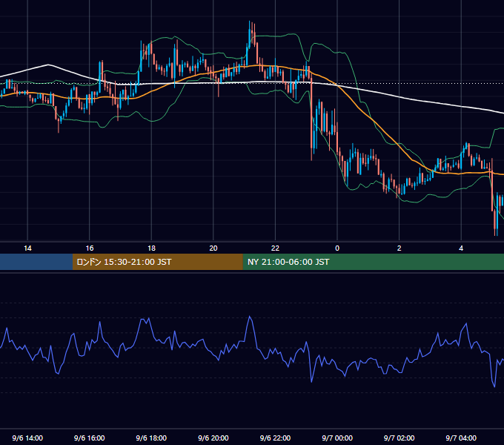Click the 20 hour axis label
This screenshot has width=504, height=445.
pos(213,248)
